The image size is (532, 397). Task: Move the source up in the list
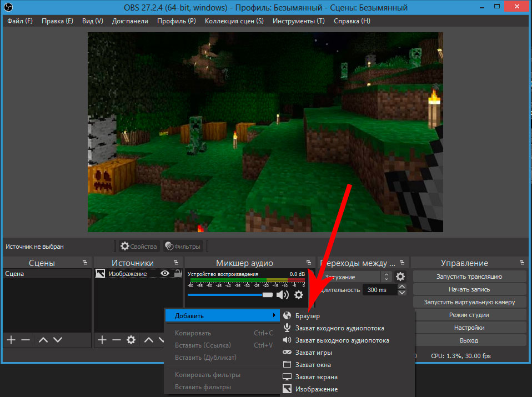pos(149,340)
